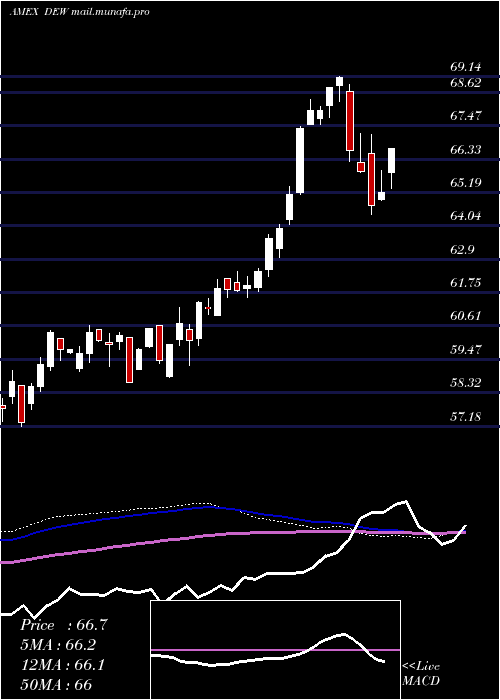Select the 57.18 price label
Screen dimensions: 500x700
click(466, 417)
